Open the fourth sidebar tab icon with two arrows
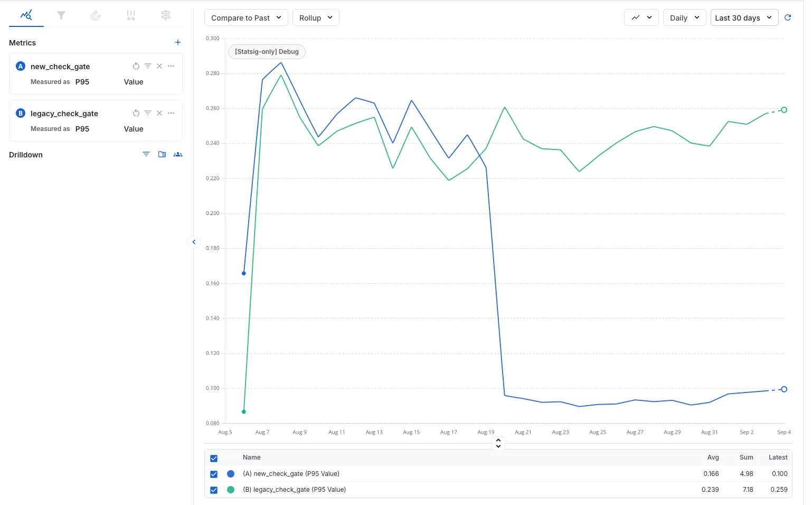 pyautogui.click(x=131, y=15)
